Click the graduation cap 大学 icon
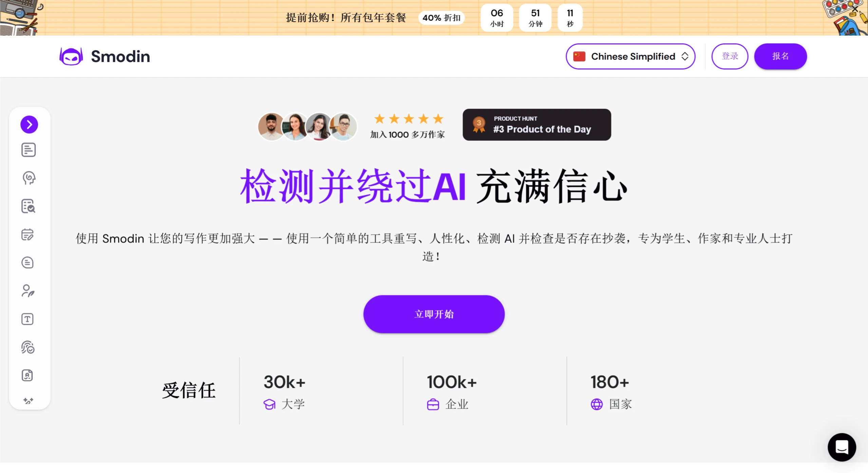The height and width of the screenshot is (473, 868). tap(269, 404)
